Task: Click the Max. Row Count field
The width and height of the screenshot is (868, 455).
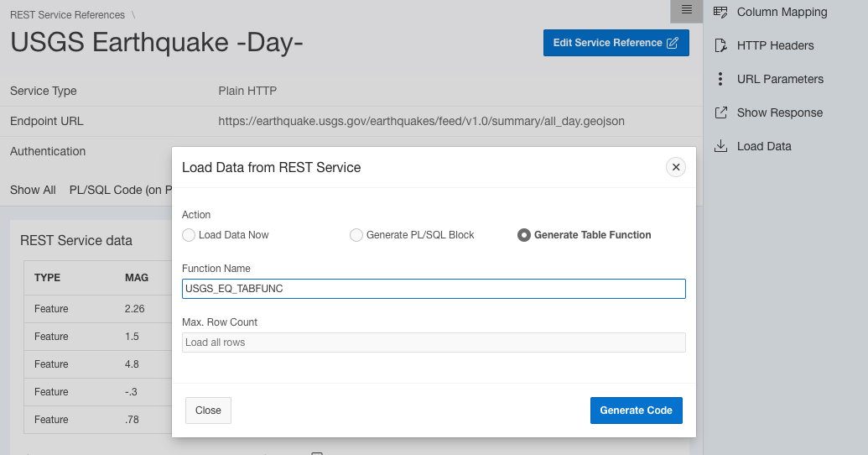Action: pos(434,343)
